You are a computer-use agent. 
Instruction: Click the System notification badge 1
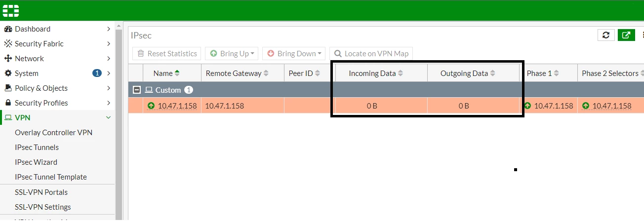click(97, 74)
